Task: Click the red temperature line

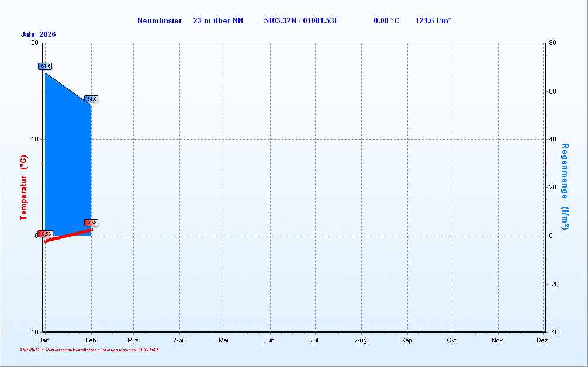Action: coord(68,236)
